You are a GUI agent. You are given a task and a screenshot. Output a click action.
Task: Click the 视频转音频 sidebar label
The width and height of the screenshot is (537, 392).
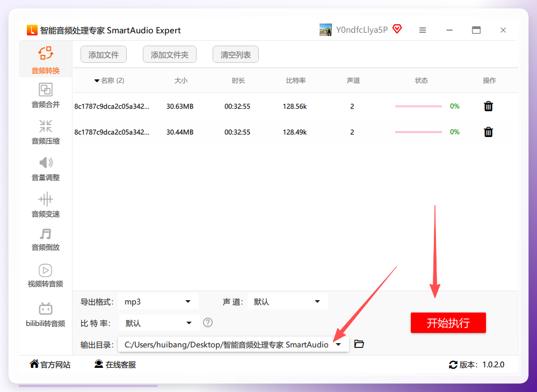tap(46, 284)
